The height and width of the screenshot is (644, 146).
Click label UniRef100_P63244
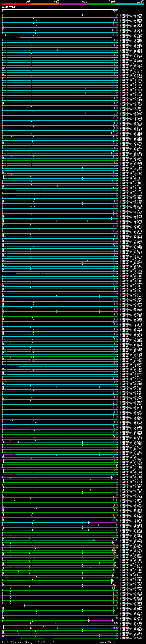(x=131, y=95)
